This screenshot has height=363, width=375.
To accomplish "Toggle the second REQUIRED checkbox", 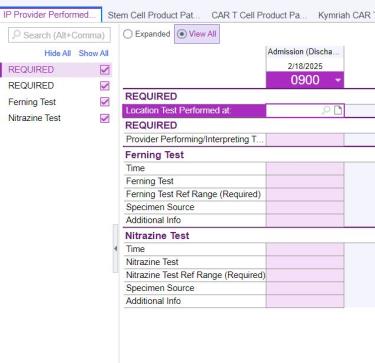I will tap(105, 86).
